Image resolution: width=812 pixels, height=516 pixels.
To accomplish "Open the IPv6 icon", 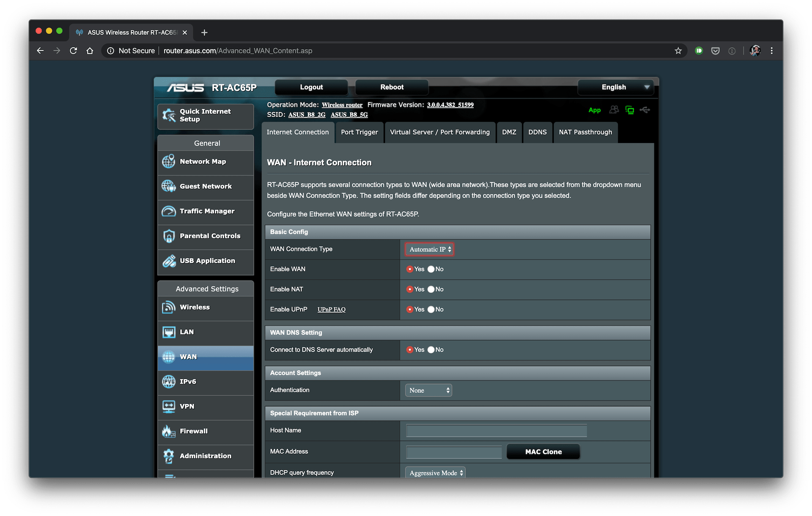I will coord(169,381).
